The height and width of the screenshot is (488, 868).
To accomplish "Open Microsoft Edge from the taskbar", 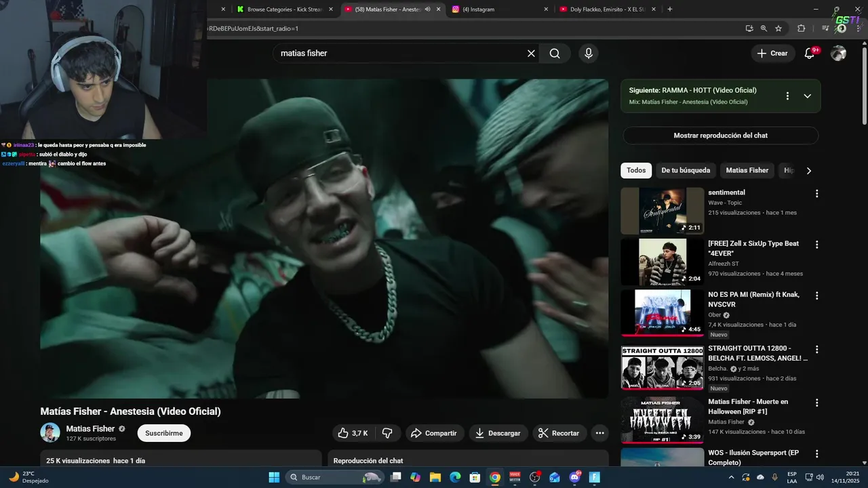I will tap(455, 477).
